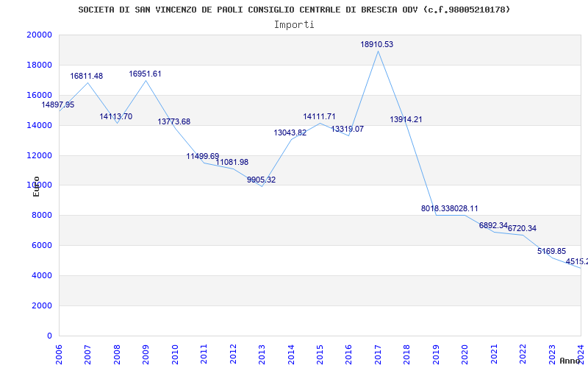
Task: Click the x-axis year 2023
Action: pyautogui.click(x=552, y=354)
